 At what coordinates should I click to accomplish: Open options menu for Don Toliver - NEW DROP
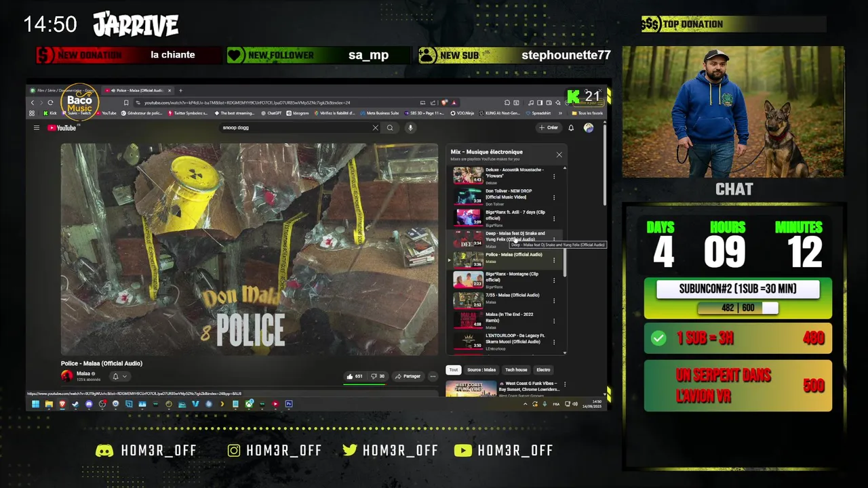[x=554, y=197]
